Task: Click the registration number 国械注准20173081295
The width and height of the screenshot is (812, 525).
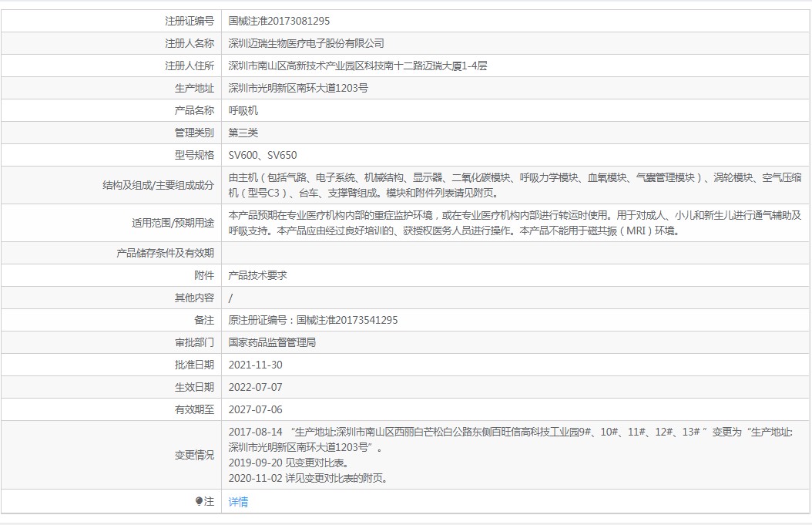Action: [279, 21]
